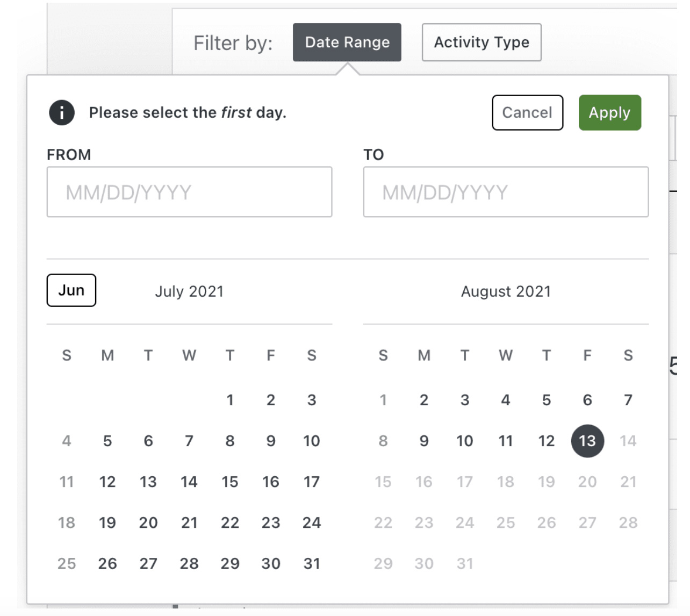The height and width of the screenshot is (616, 690).
Task: Click the info icon beside the selection message
Action: (61, 112)
